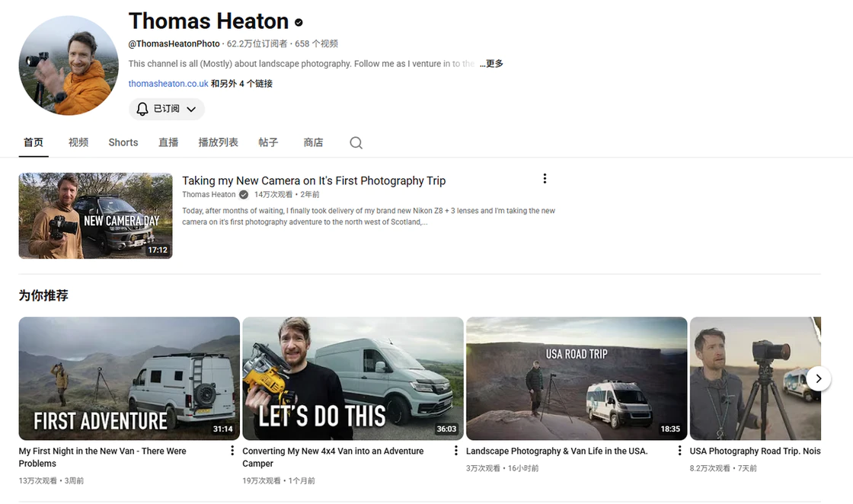Click the 658 个视频 count text
This screenshot has height=504, width=853.
(x=316, y=43)
